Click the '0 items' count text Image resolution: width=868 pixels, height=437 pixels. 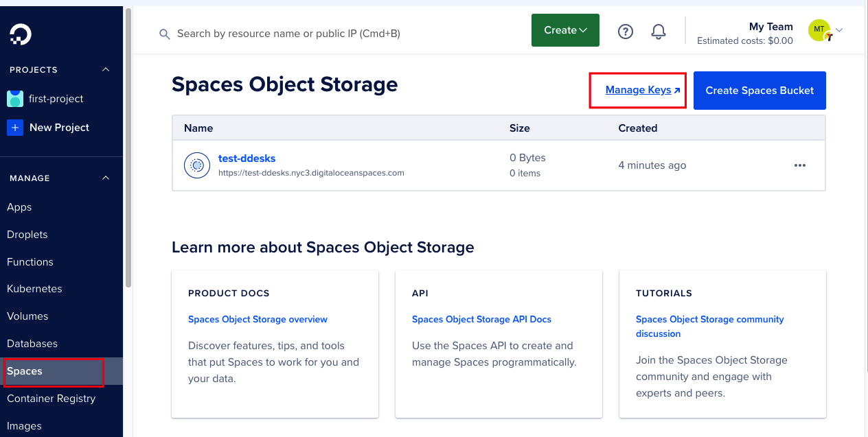pyautogui.click(x=525, y=174)
